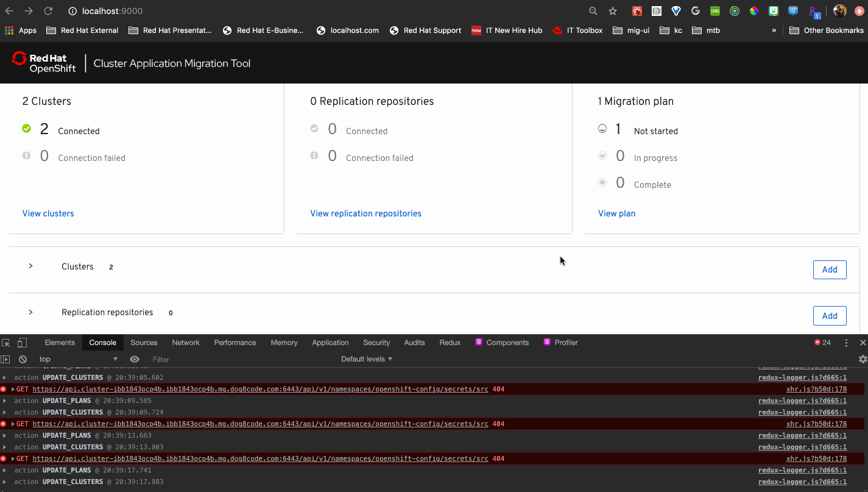Viewport: 868px width, 492px height.
Task: Clear the console with the no-entry icon
Action: point(23,359)
